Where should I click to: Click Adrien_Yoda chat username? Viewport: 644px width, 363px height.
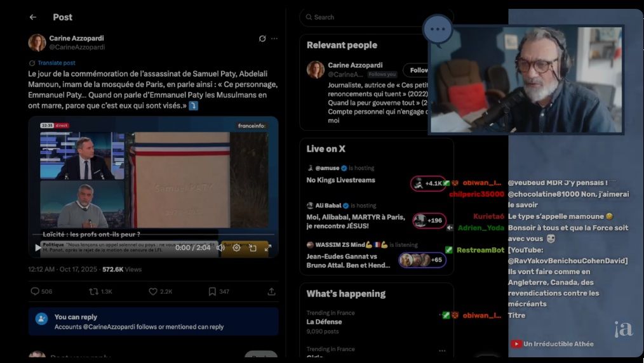(x=481, y=228)
